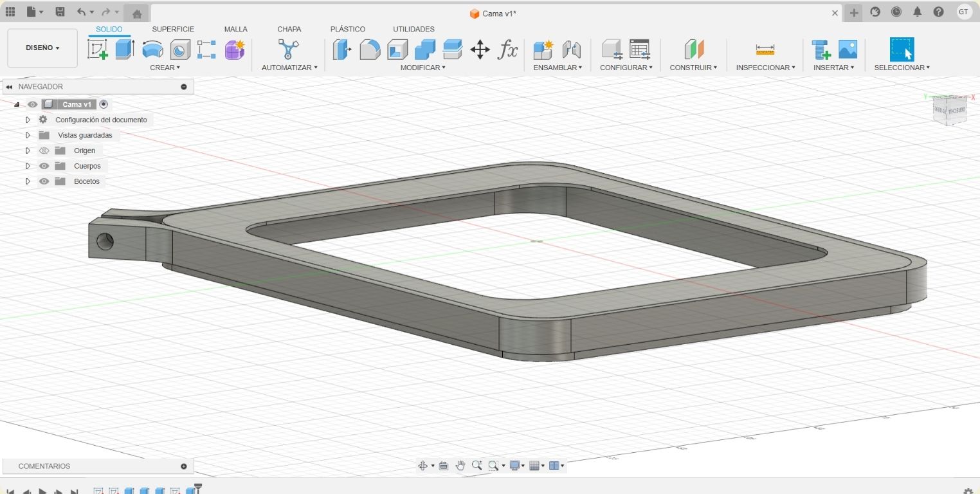
Task: Open the fx Change Parameters tool
Action: tap(508, 50)
